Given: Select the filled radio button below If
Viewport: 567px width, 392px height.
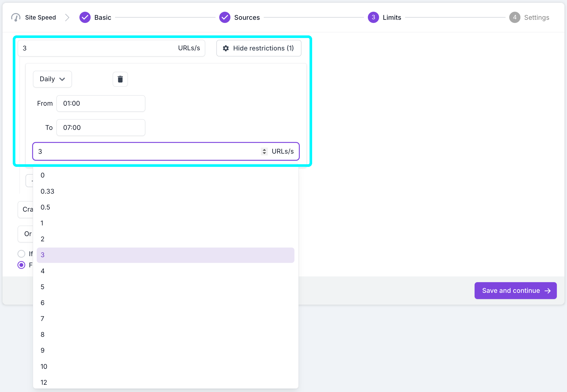Looking at the screenshot, I should (x=21, y=265).
